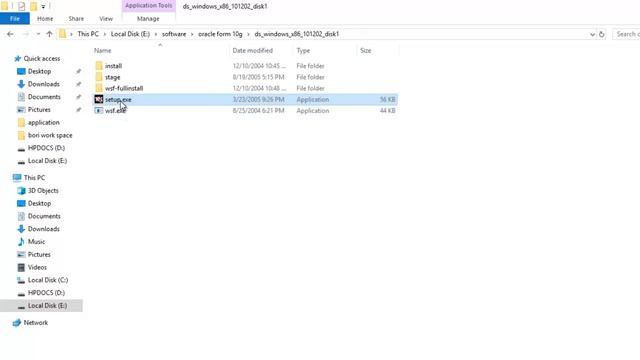Viewport: 640px width, 360px height.
Task: Select highlighted Local Disk (E:) under This PC
Action: click(41, 306)
